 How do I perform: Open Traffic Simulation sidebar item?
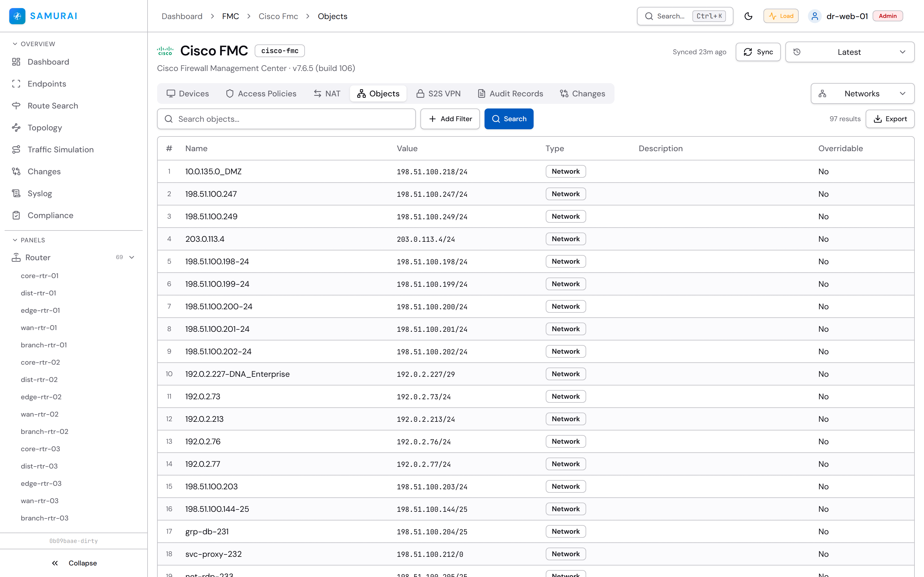(x=60, y=150)
